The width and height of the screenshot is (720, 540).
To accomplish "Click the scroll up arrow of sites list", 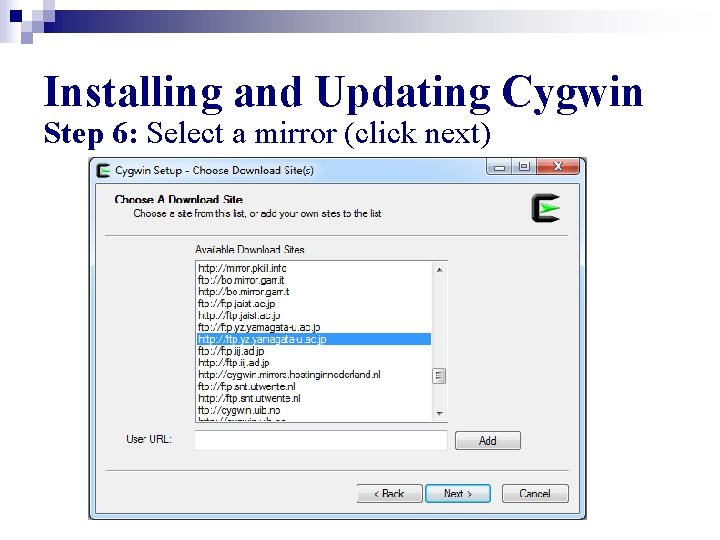I will pos(439,270).
